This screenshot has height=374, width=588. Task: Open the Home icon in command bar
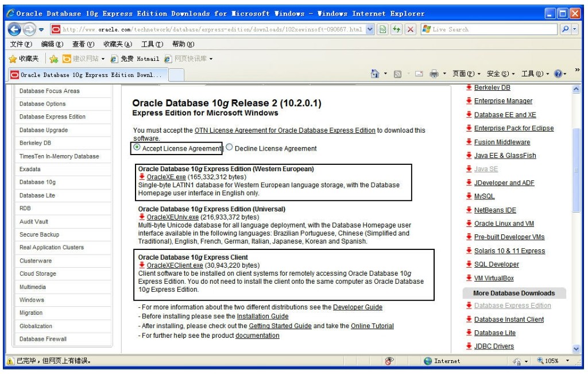[374, 74]
